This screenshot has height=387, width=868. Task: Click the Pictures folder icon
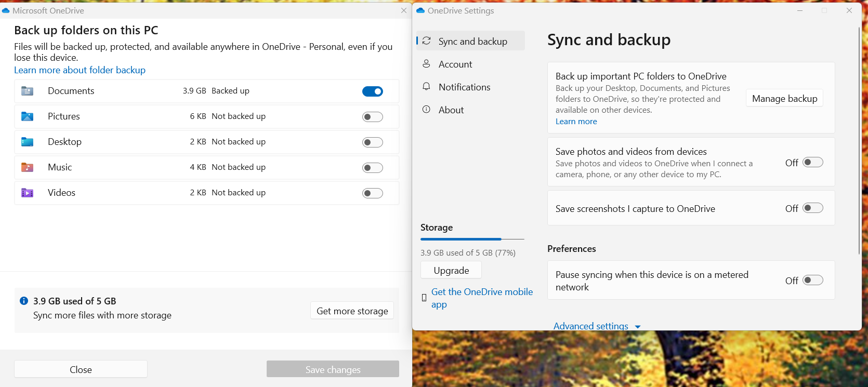click(27, 116)
